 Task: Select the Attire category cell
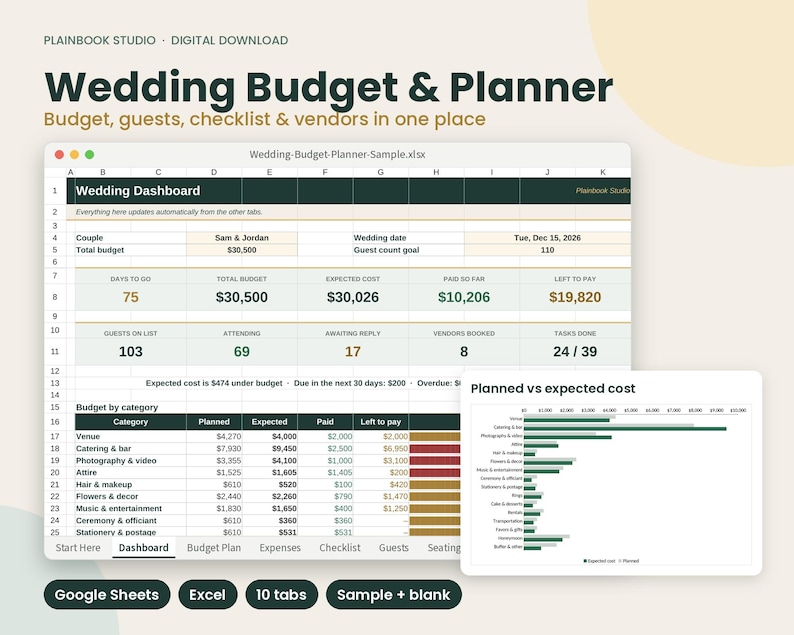[131, 472]
